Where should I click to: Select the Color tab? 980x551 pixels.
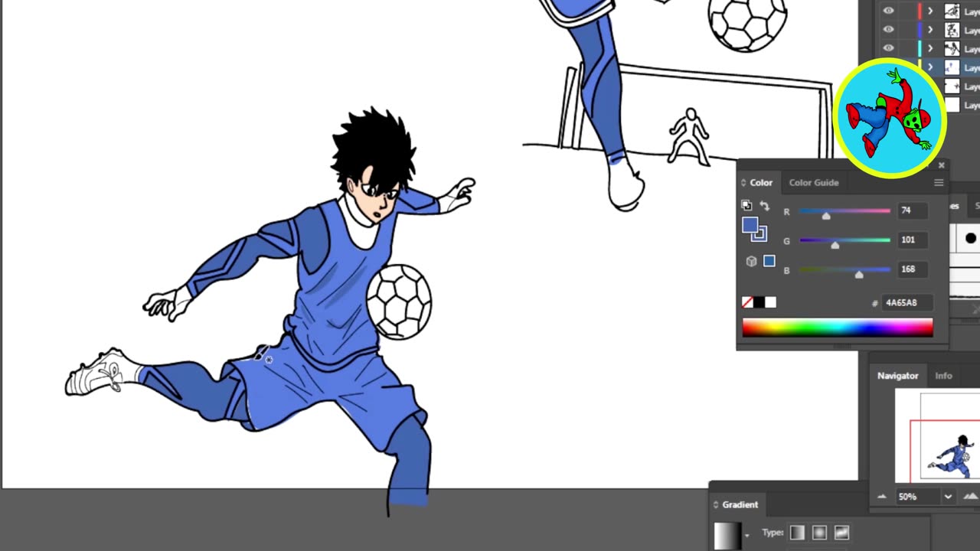761,182
